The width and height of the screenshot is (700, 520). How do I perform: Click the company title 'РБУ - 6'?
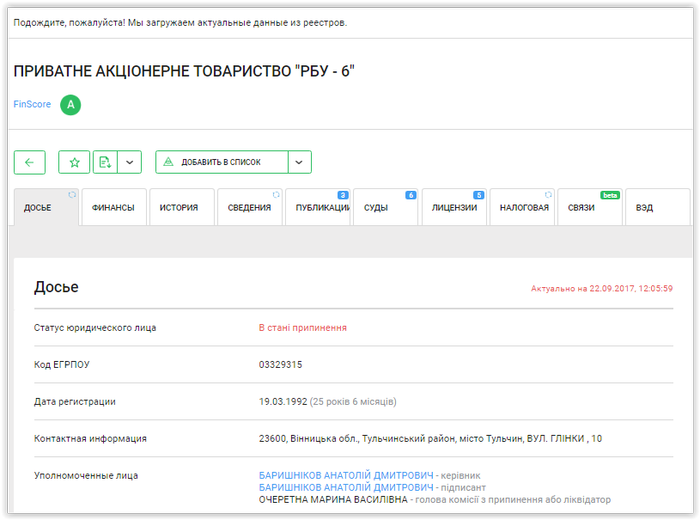pos(184,71)
